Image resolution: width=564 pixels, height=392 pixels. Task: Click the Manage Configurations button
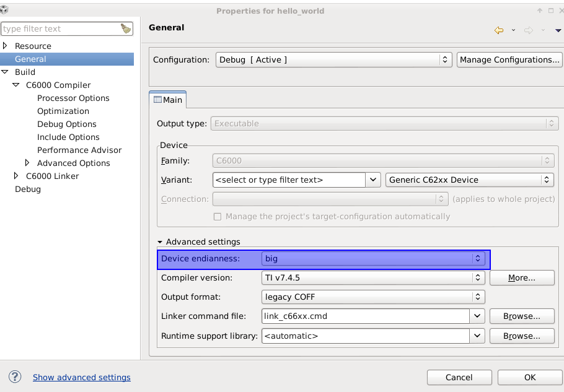pyautogui.click(x=509, y=59)
